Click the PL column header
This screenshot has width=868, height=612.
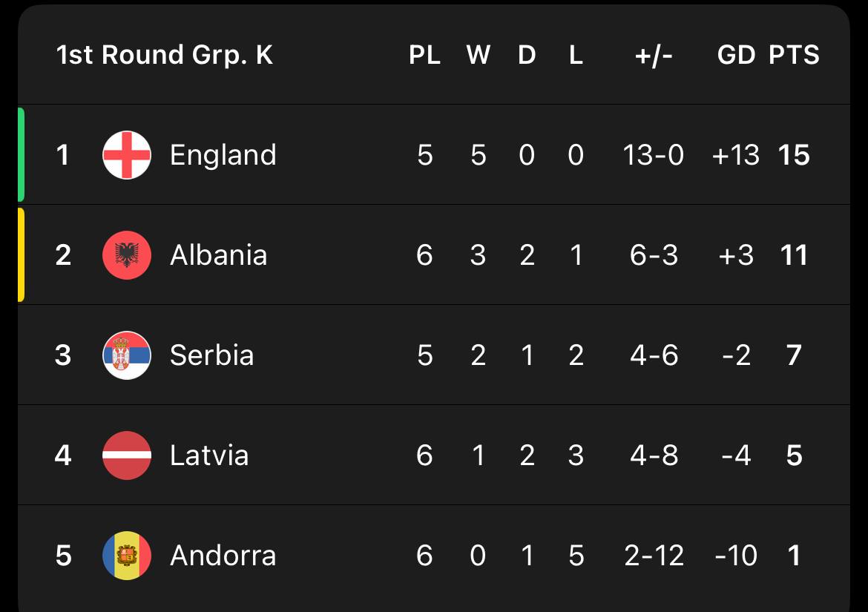[424, 55]
